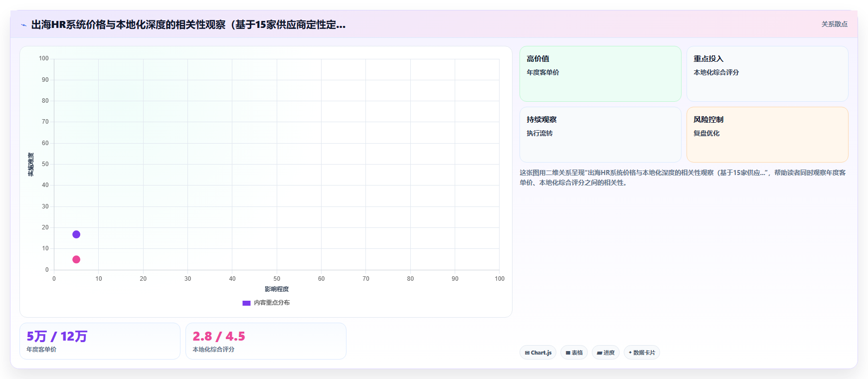Click the Chart.js tag chip
The image size is (868, 379).
(538, 353)
